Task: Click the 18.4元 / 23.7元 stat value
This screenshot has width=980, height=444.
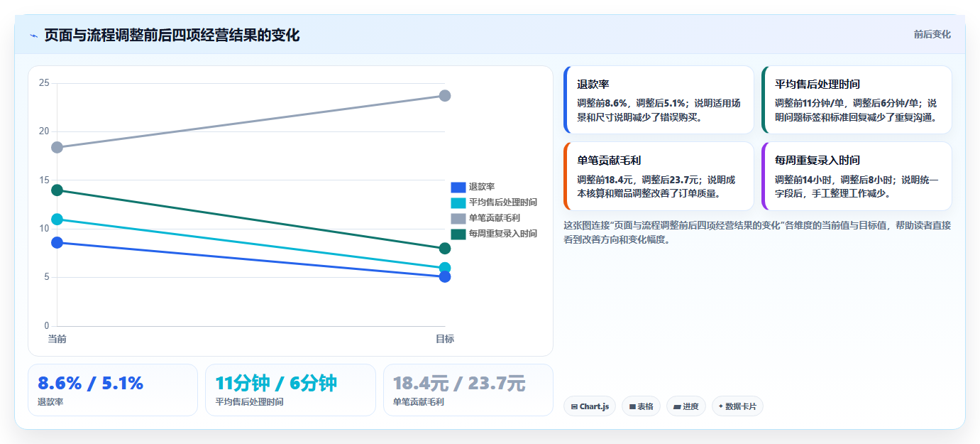Action: click(459, 384)
